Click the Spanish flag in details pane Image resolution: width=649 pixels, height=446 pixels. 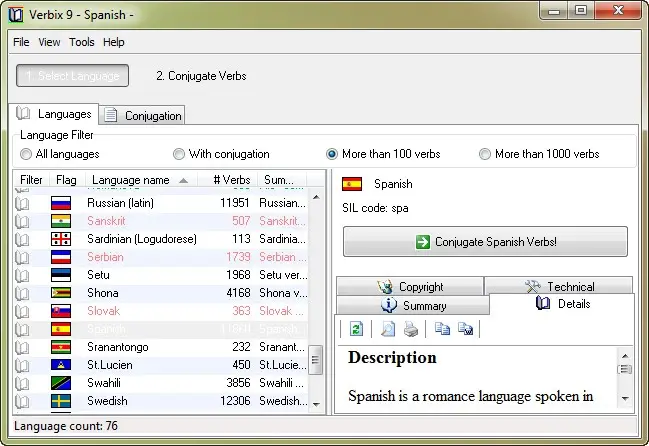coord(352,184)
